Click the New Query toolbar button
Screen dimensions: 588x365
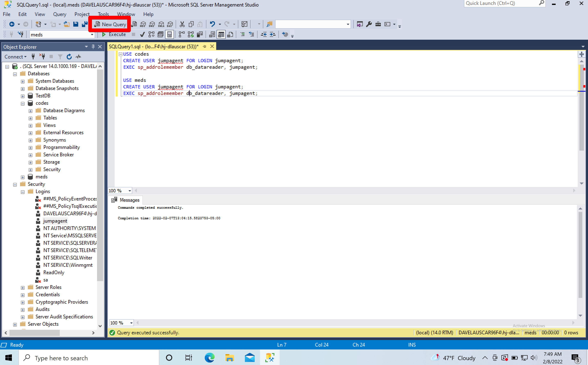click(110, 24)
